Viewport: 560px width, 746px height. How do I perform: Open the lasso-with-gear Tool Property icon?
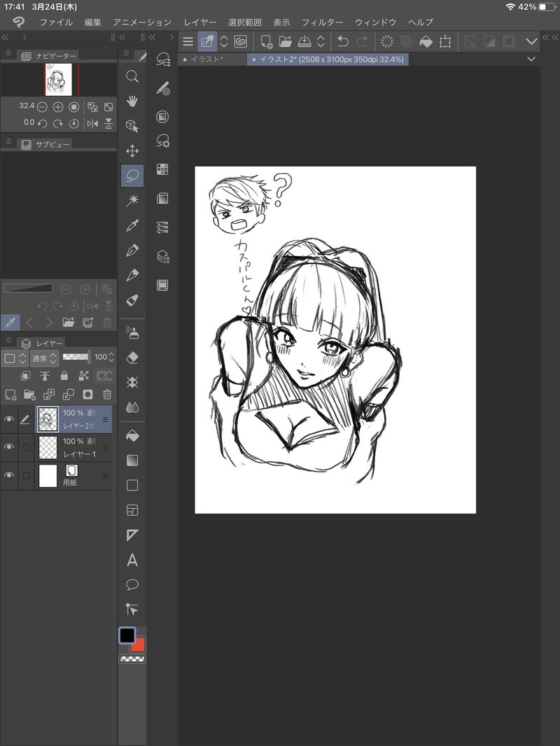[162, 141]
